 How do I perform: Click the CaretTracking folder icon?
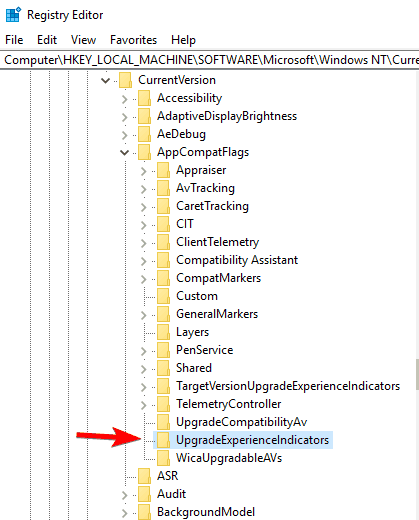pyautogui.click(x=163, y=206)
